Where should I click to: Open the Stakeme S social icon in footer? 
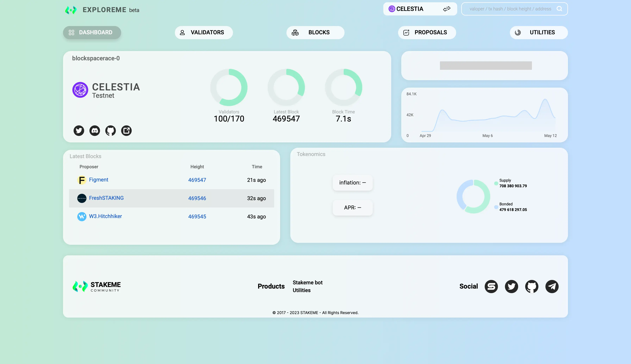[x=491, y=286]
